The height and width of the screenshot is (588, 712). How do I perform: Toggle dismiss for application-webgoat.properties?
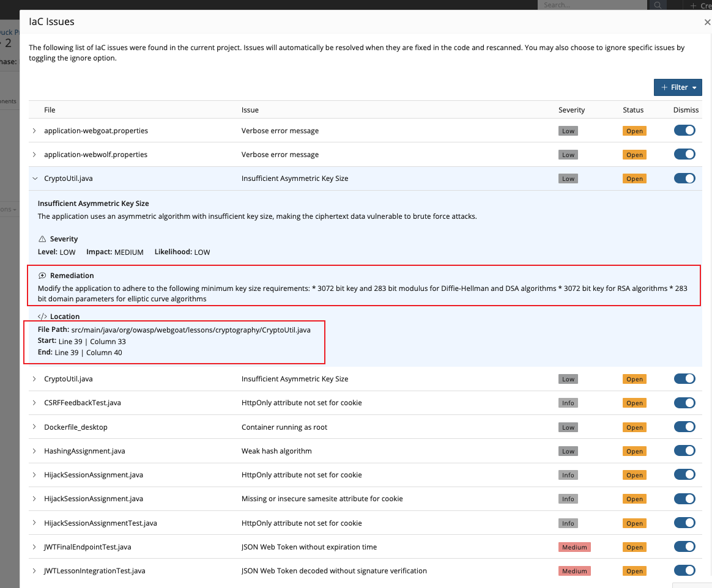[x=684, y=130]
